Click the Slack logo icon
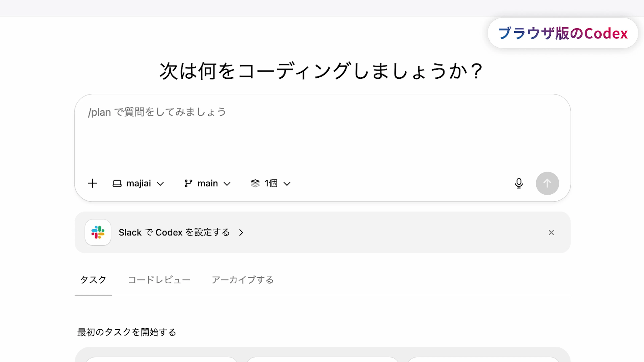644x362 pixels. (x=98, y=232)
